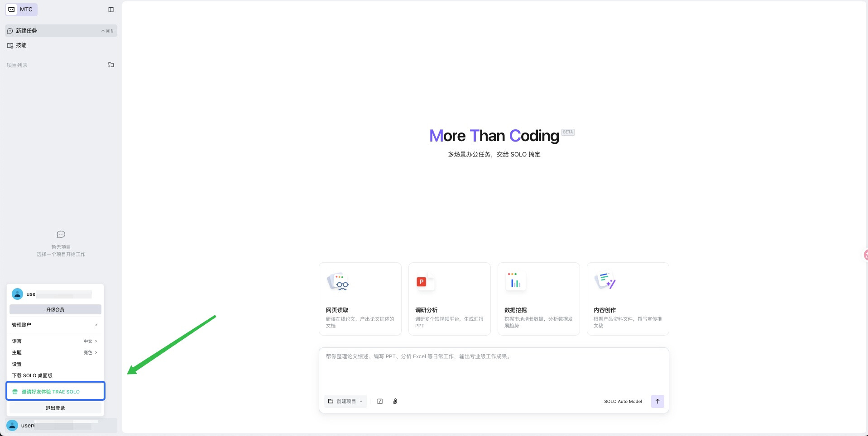Click the 网页读取 card icon

(x=338, y=282)
